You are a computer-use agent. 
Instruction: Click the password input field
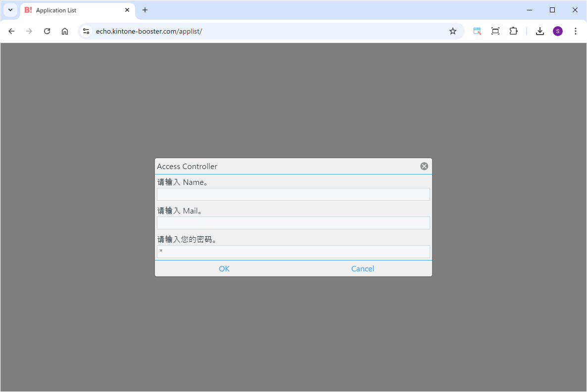coord(293,252)
